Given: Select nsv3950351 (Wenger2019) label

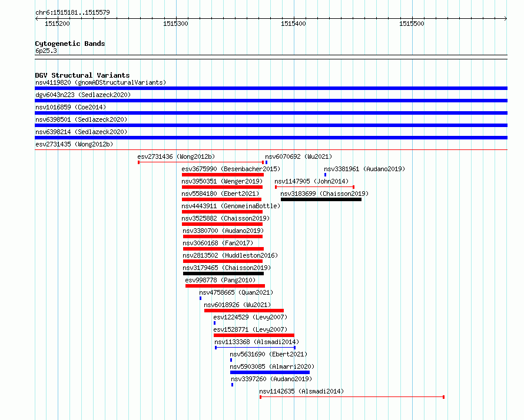Looking at the screenshot, I should (222, 181).
